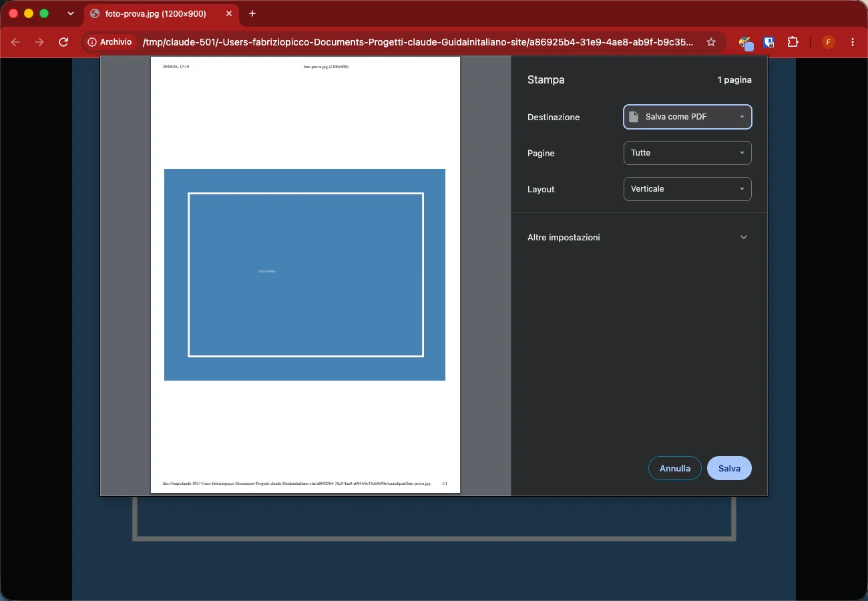
Task: Expand the Altre impostazioni section
Action: pos(638,237)
